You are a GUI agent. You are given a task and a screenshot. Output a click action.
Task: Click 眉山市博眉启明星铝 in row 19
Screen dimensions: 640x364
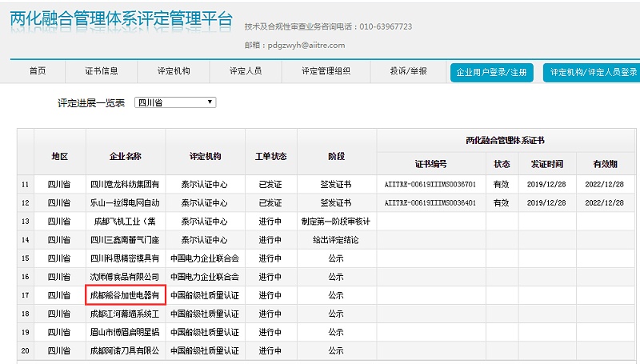[x=125, y=332]
